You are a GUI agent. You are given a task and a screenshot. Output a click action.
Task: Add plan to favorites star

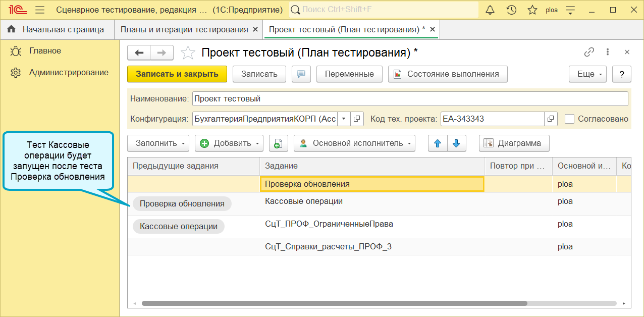[188, 52]
